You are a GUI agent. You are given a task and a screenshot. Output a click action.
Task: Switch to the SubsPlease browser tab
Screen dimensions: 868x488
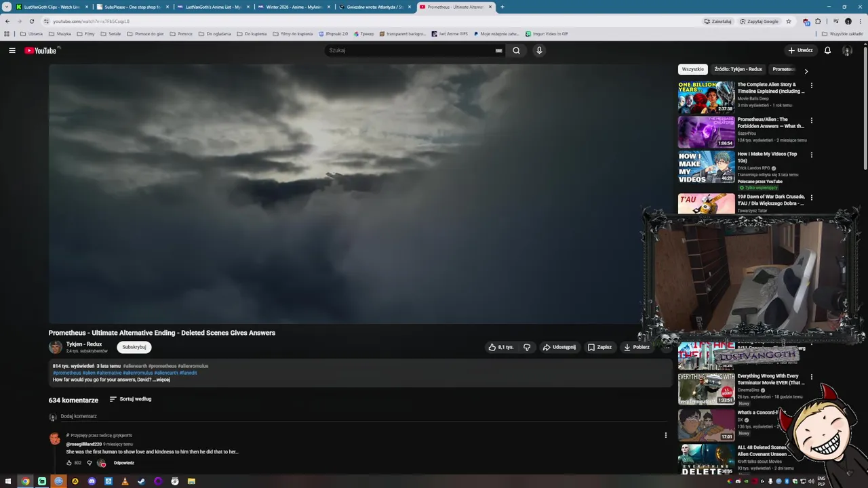click(132, 7)
